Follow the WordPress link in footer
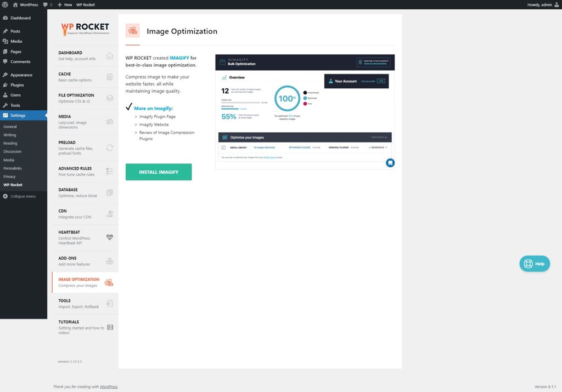This screenshot has height=392, width=562. coord(109,387)
